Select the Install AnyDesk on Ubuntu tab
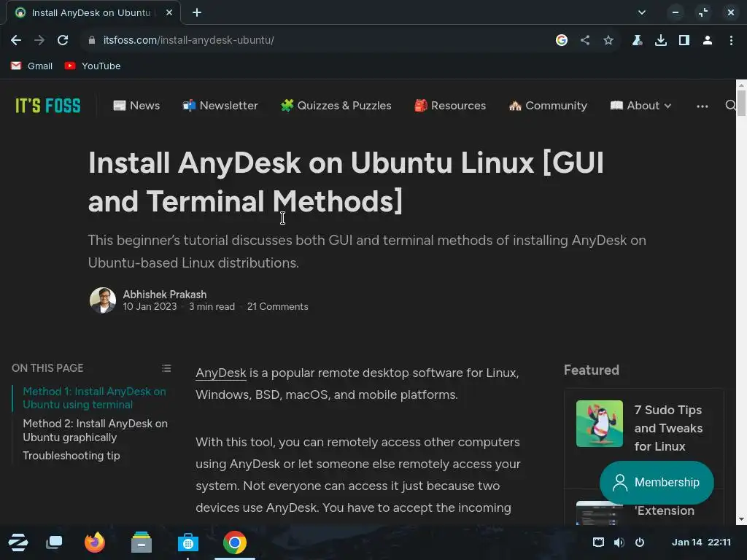747x560 pixels. [x=91, y=13]
